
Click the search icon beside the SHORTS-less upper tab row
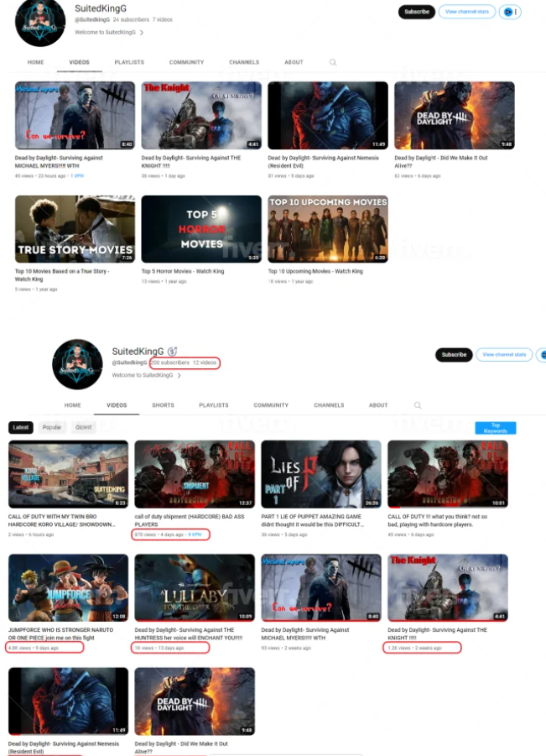point(333,62)
